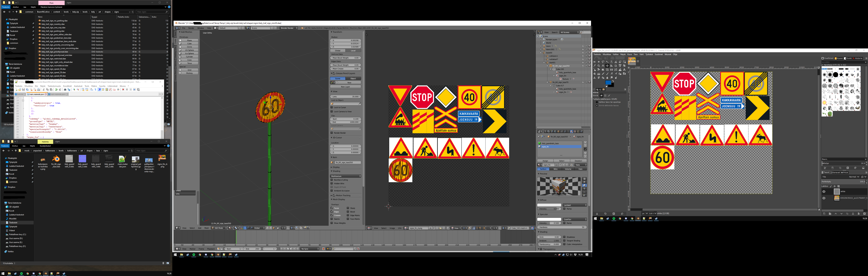Switch to the Kanavat tab in GIMP
This screenshot has height=276, width=868.
point(835,173)
